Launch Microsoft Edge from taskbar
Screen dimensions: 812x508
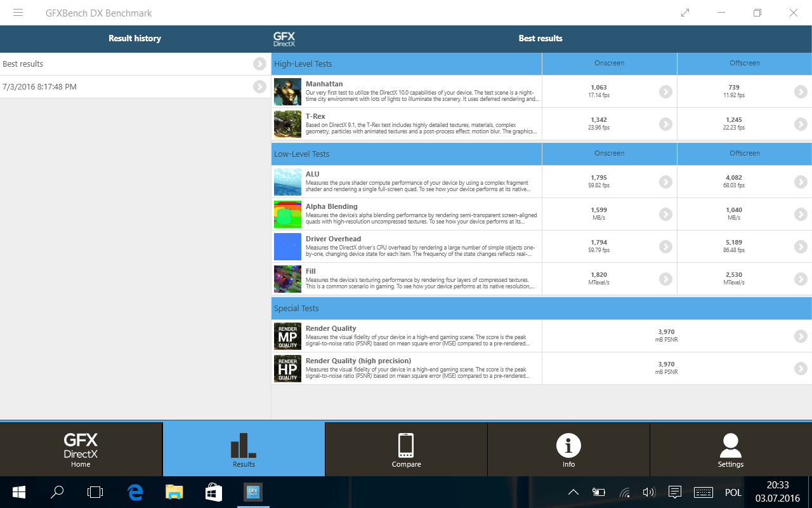pyautogui.click(x=135, y=492)
